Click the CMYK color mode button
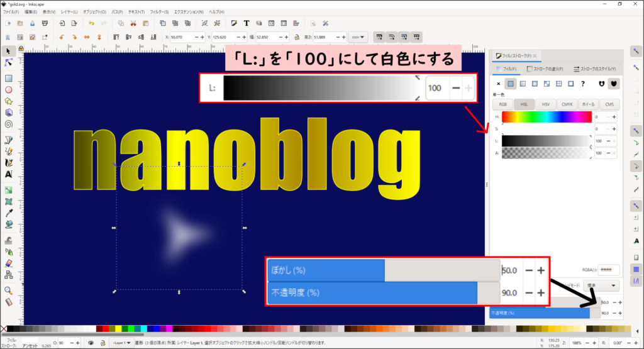 point(567,104)
